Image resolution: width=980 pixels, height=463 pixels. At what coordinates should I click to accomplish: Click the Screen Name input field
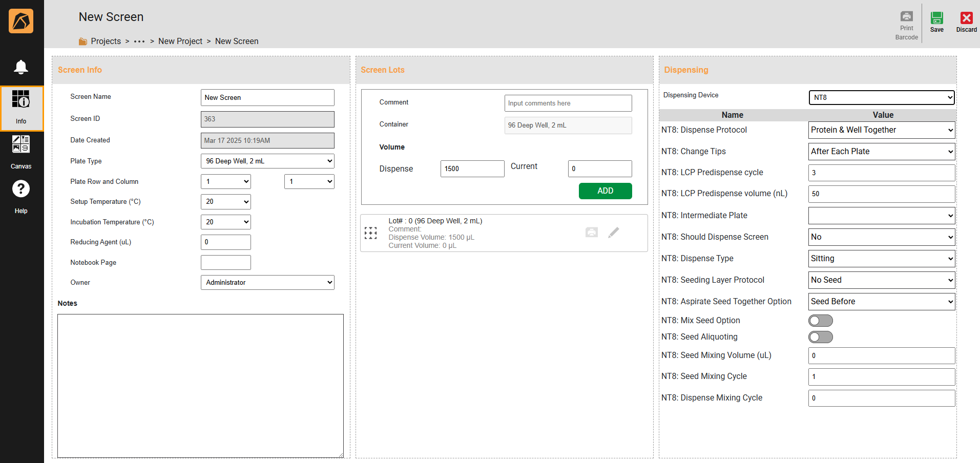point(267,98)
